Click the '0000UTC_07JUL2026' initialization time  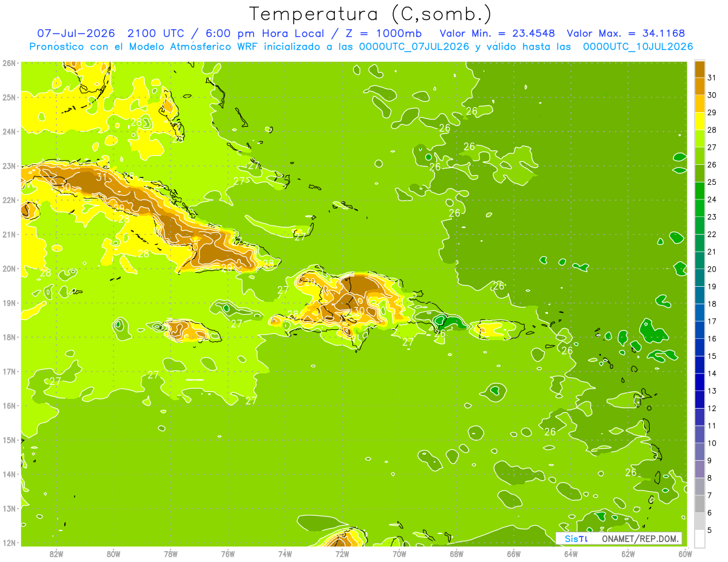coord(414,46)
